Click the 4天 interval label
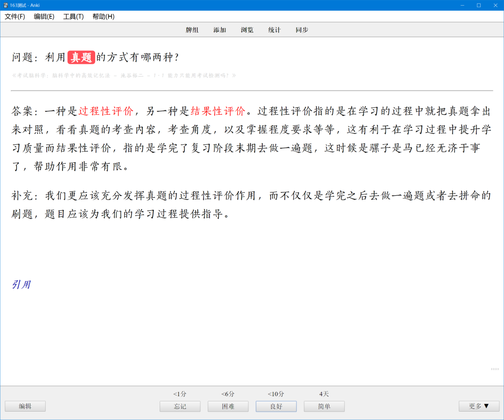504x420 pixels. [324, 394]
